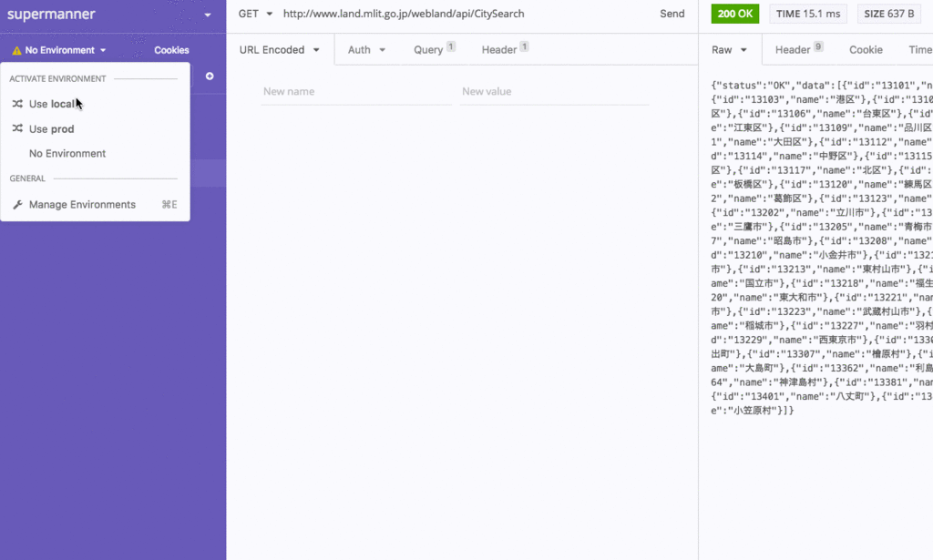Activate the Use prod environment
Viewport: 933px width, 560px height.
click(x=95, y=129)
